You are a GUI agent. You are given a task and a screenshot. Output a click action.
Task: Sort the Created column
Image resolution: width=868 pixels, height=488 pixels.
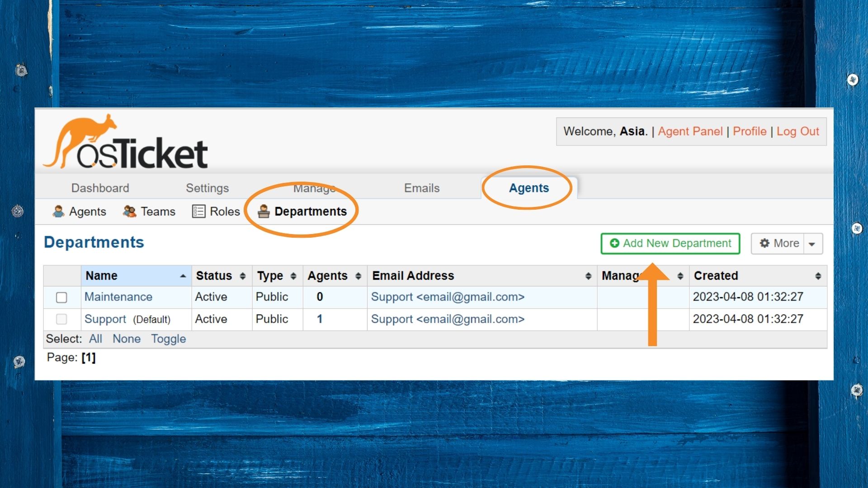tap(818, 276)
